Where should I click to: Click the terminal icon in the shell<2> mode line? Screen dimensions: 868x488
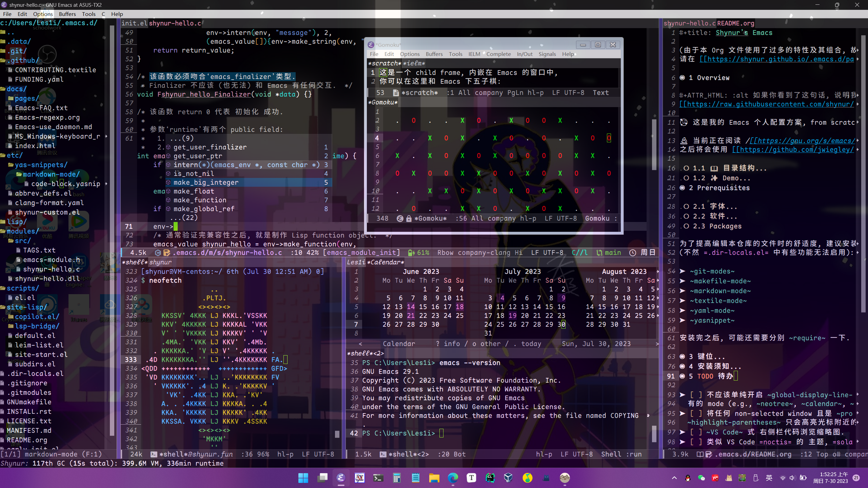(x=383, y=454)
